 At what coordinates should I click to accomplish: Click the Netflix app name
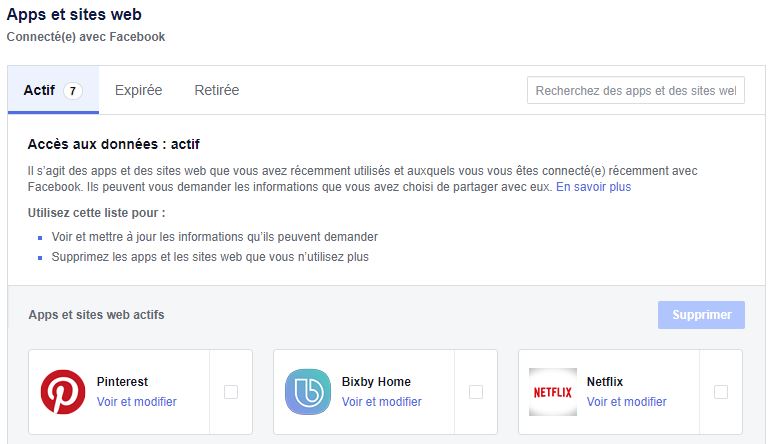606,382
